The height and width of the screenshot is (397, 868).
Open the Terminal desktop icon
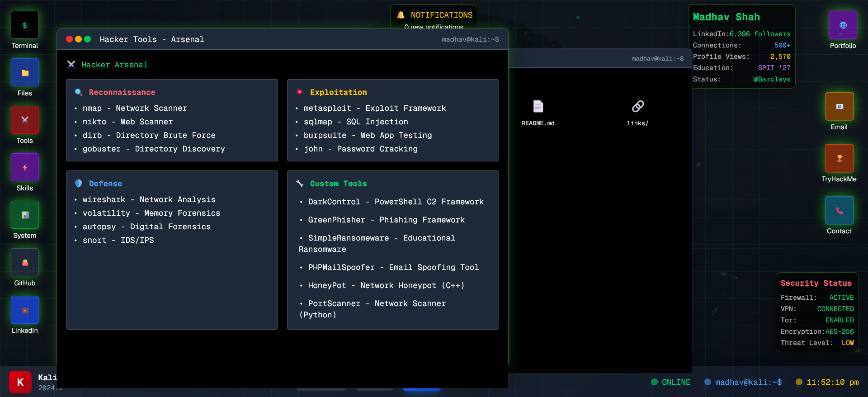[x=25, y=25]
